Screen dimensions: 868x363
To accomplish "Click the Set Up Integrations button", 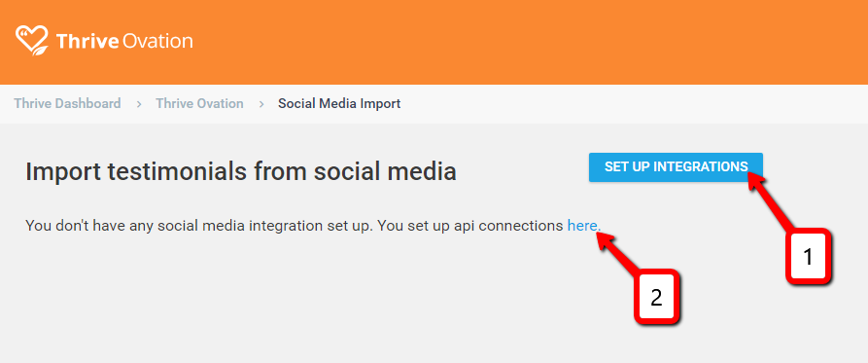I will [x=676, y=166].
